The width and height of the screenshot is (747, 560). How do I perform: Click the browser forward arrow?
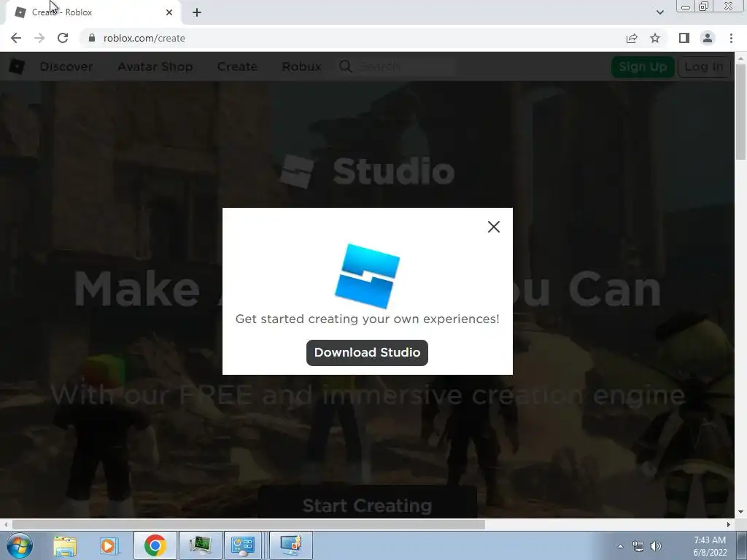pos(39,38)
